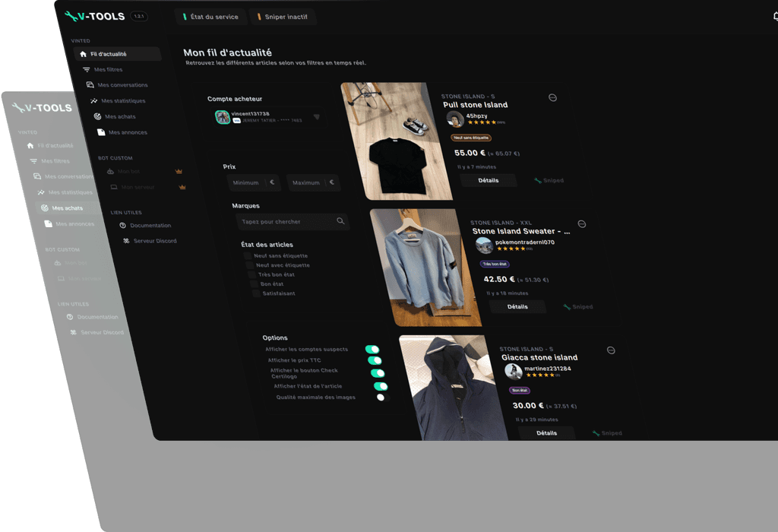Toggle Afficher l'état de l'article
Screen dimensions: 778x532
point(381,386)
